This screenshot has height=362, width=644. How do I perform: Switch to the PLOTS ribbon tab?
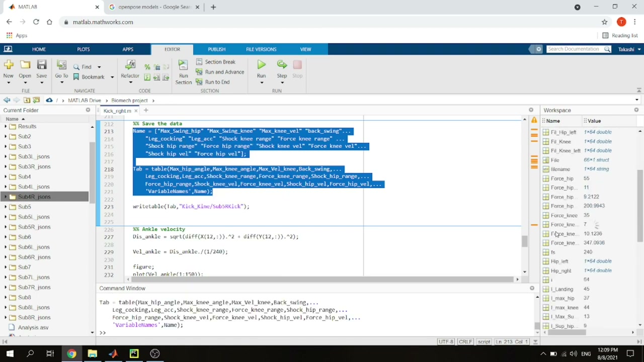pyautogui.click(x=84, y=49)
